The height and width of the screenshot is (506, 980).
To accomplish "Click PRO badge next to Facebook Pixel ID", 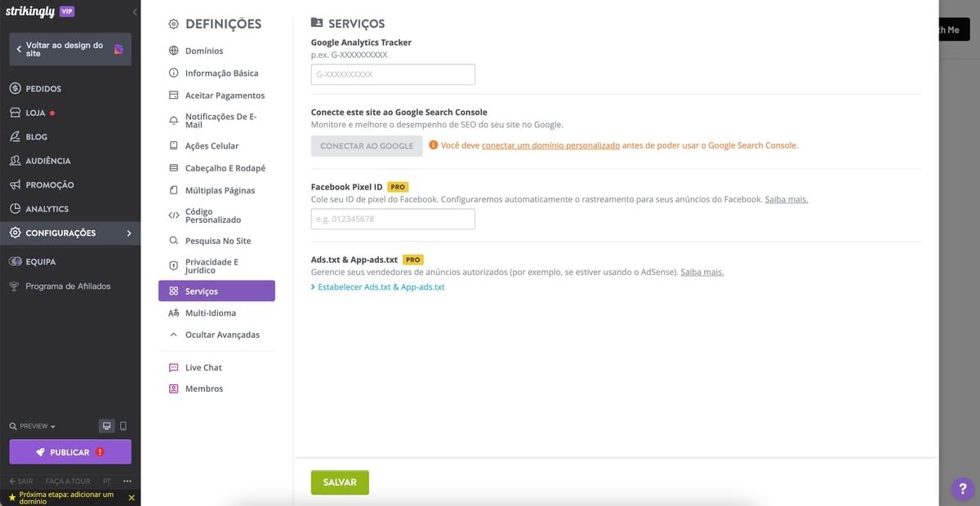I will click(398, 187).
